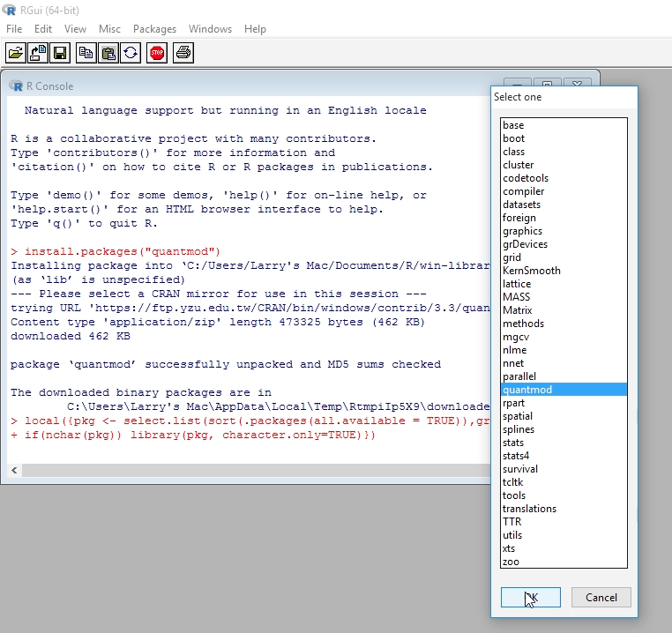Open the Misc menu
672x633 pixels.
109,29
